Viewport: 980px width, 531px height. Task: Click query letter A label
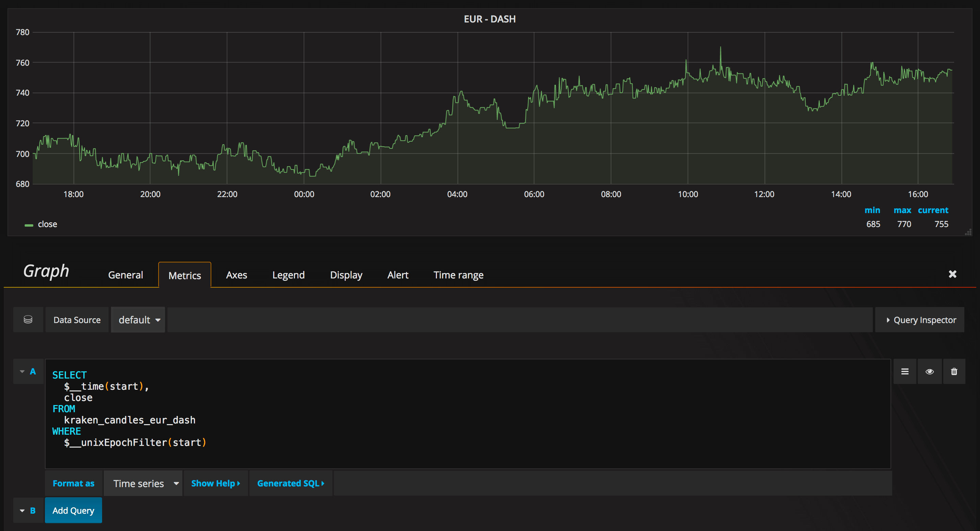(x=33, y=371)
